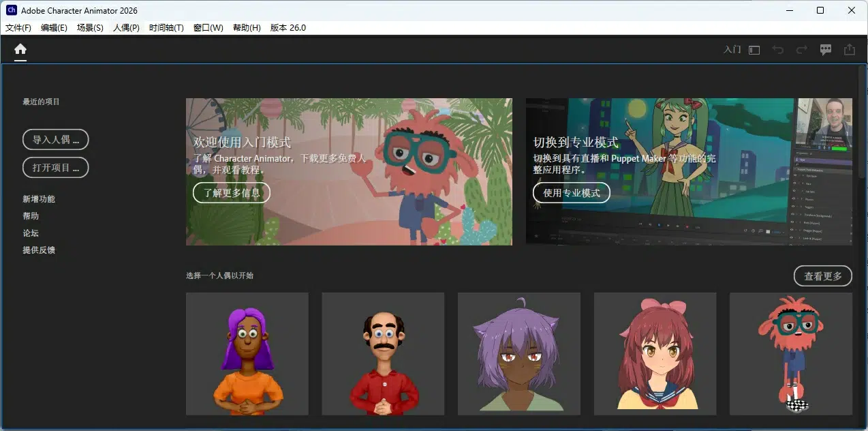Click the 导入人偶 button
The width and height of the screenshot is (868, 431).
55,139
